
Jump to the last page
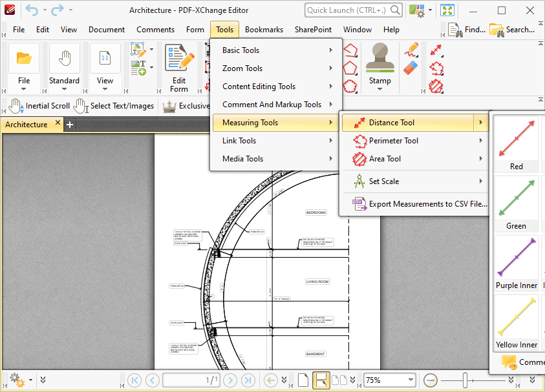pyautogui.click(x=248, y=380)
